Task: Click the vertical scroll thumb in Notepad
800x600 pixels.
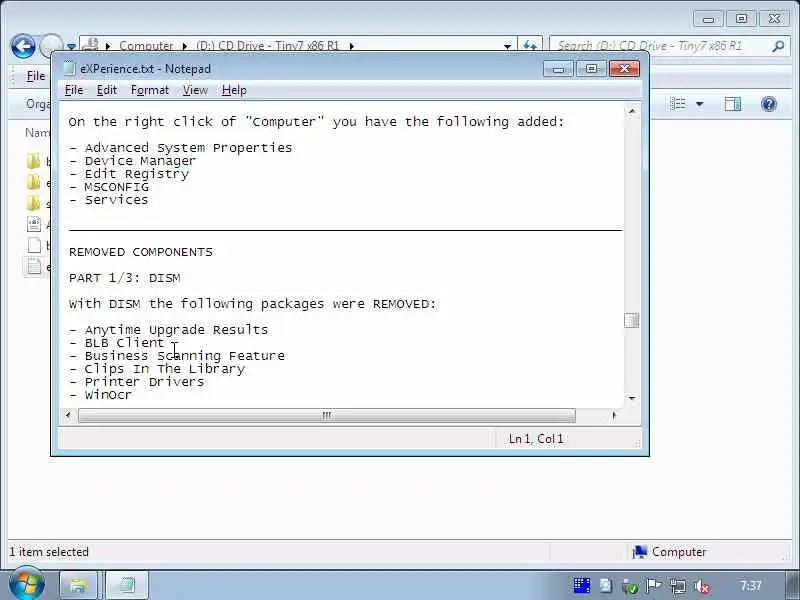Action: click(632, 320)
